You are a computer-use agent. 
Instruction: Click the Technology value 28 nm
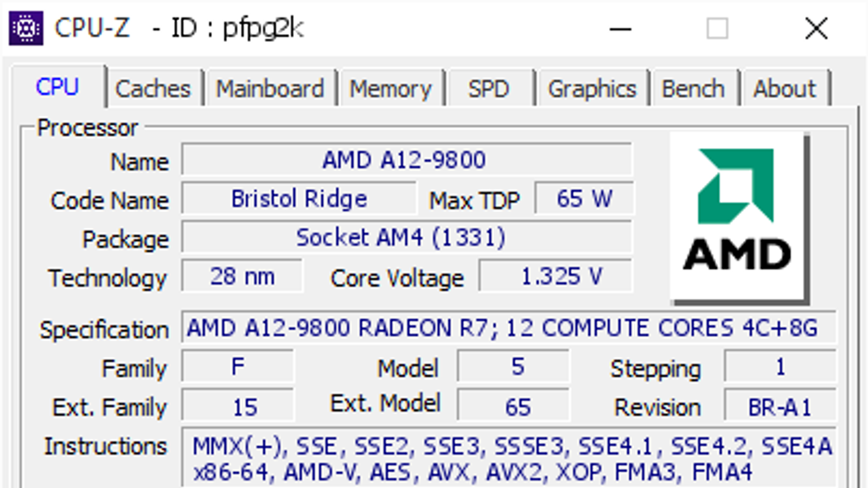[242, 277]
